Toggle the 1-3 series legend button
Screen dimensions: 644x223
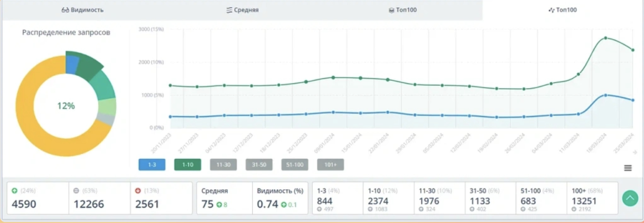coord(152,165)
